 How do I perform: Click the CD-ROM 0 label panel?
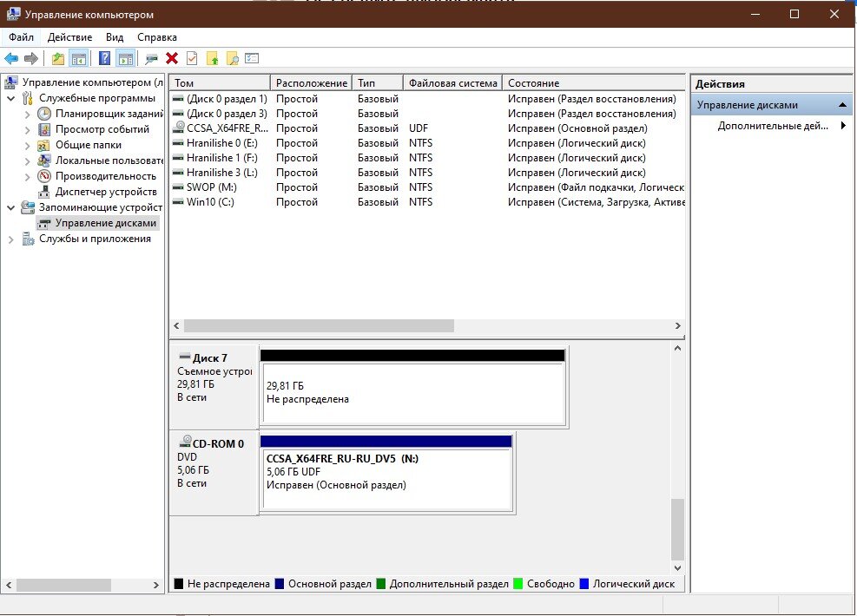[214, 473]
